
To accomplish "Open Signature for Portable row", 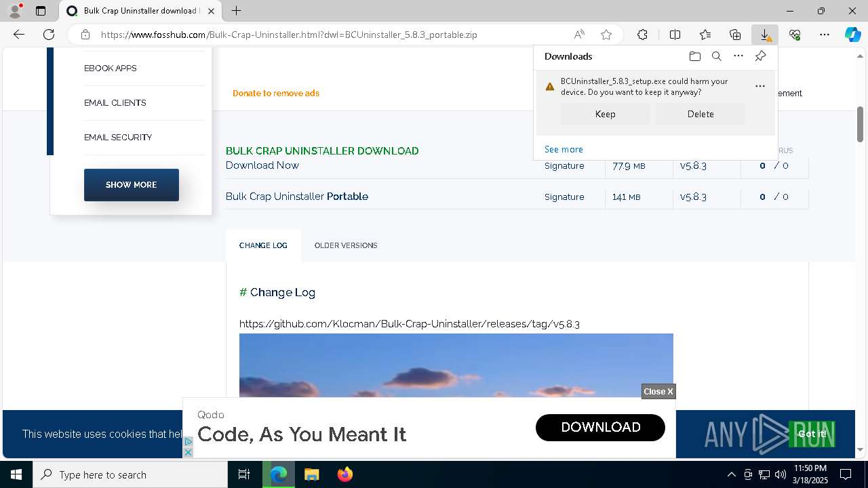I will pyautogui.click(x=564, y=197).
